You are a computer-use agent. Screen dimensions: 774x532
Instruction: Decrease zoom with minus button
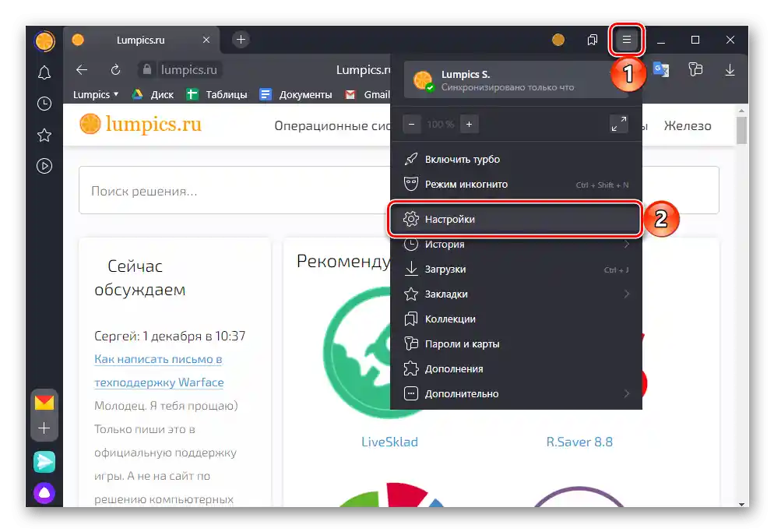coord(412,124)
